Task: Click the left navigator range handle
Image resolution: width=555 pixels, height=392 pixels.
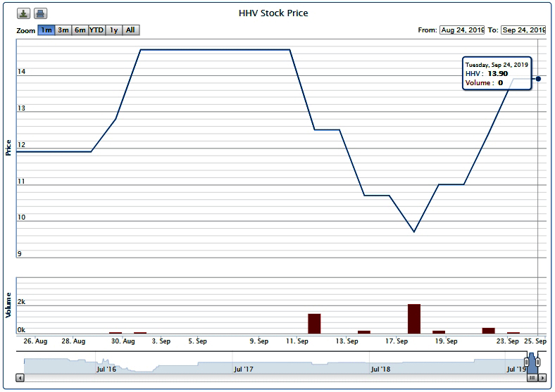Action: click(x=526, y=362)
